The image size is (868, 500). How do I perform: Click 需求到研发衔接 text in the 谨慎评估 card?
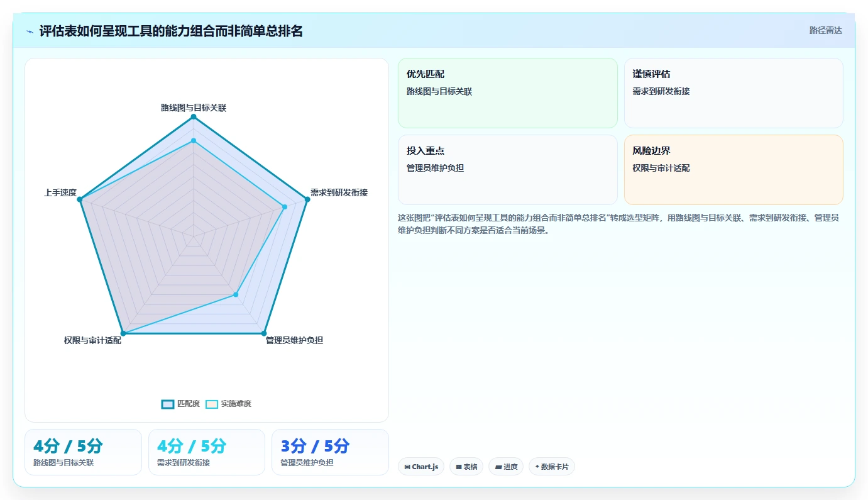point(661,91)
